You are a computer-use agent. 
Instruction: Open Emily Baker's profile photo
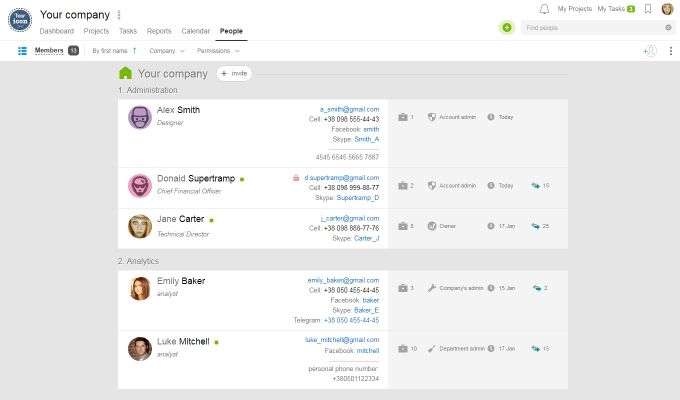click(x=139, y=288)
